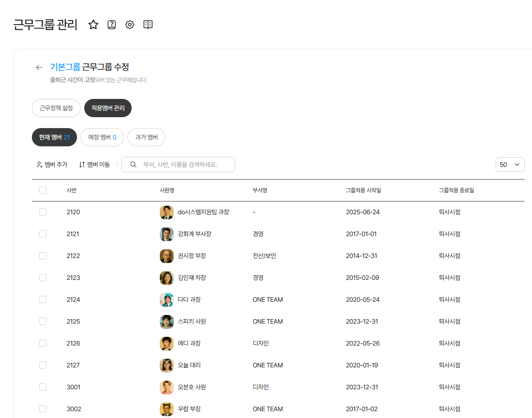Click the 멤버 이동 move member icon
Viewport: 532px width, 418px height.
(x=82, y=165)
